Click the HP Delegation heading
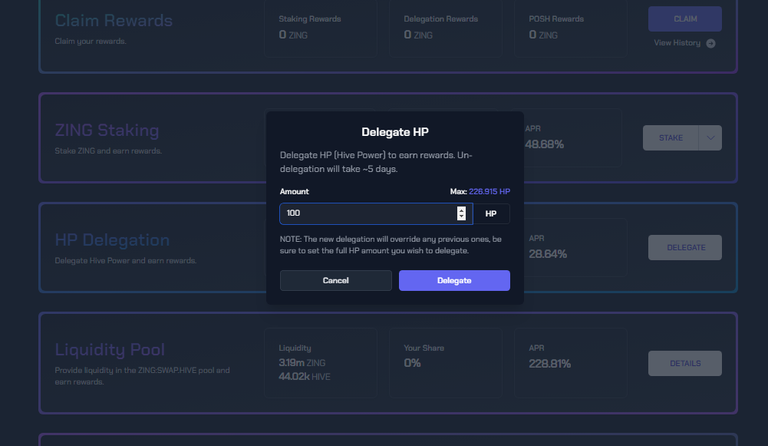The width and height of the screenshot is (768, 446). point(112,240)
